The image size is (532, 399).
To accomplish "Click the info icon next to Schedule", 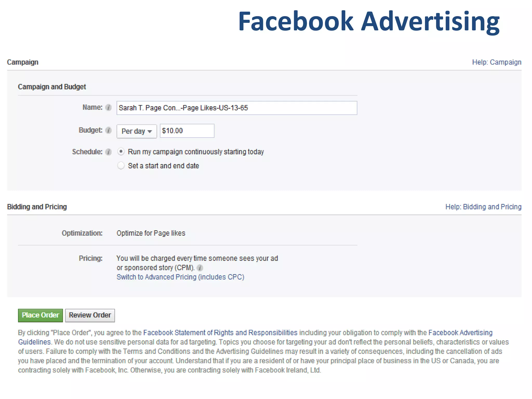I will coord(108,152).
